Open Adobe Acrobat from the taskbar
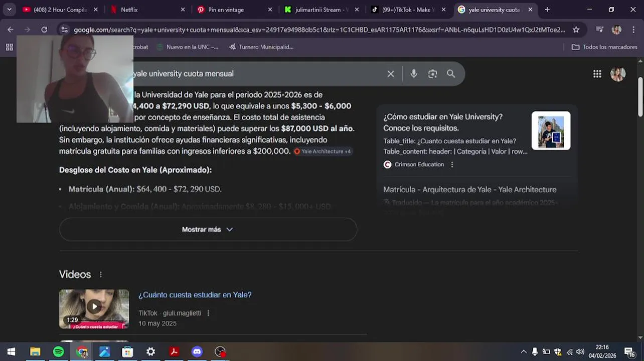This screenshot has width=644, height=361. point(174,352)
